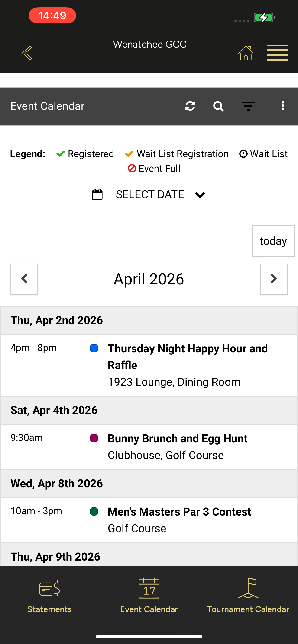Image resolution: width=298 pixels, height=644 pixels.
Task: Open event search magnifier
Action: (x=218, y=106)
